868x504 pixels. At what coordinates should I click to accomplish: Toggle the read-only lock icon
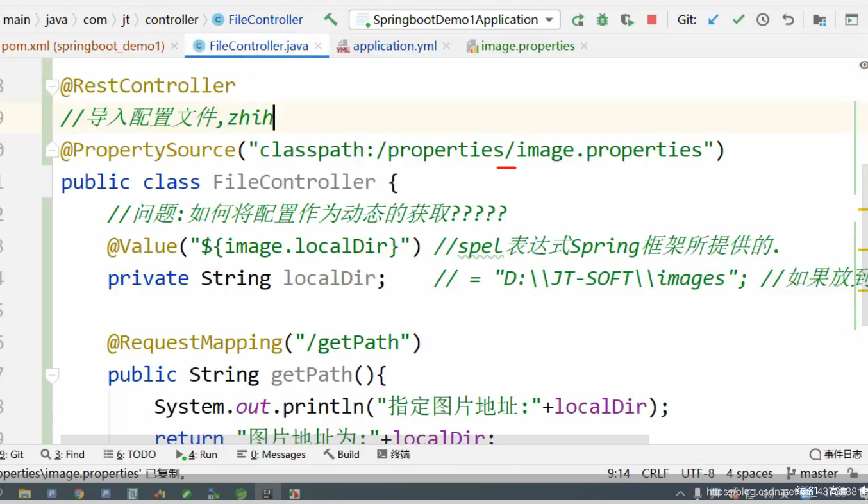853,473
